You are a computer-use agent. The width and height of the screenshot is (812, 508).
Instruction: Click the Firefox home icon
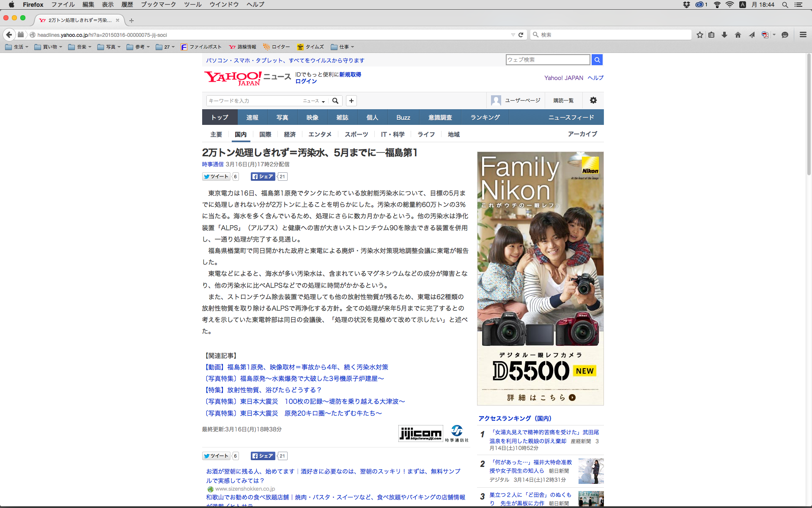[738, 35]
